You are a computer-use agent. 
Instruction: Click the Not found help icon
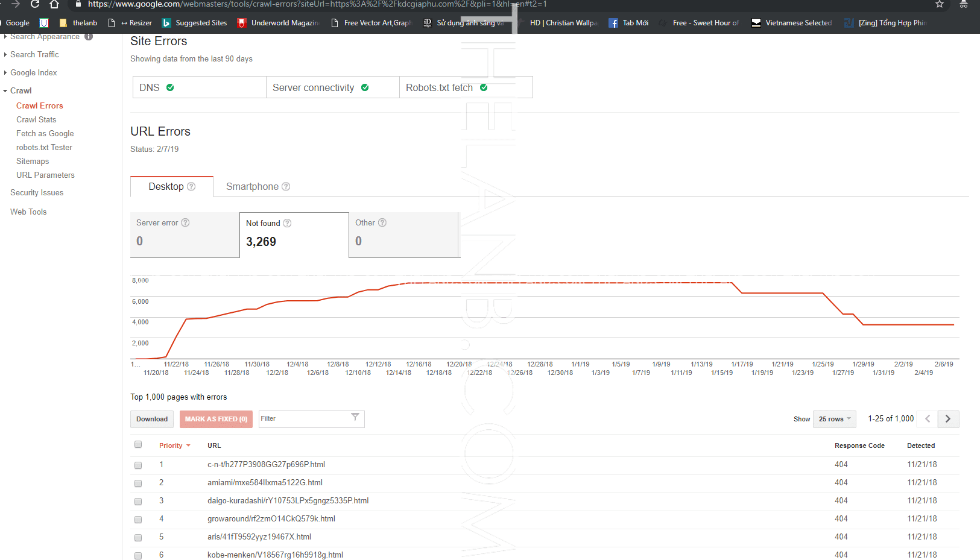(x=287, y=223)
